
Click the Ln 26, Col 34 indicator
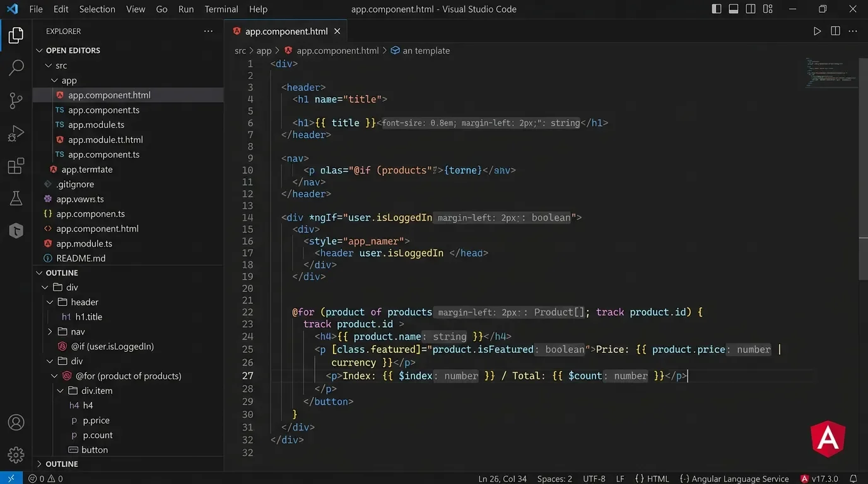coord(502,478)
